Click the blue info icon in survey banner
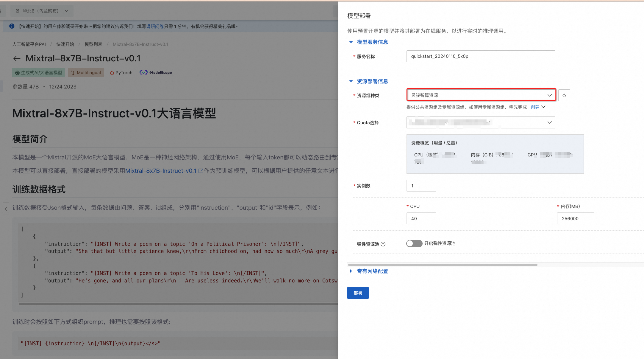The image size is (644, 359). [12, 26]
